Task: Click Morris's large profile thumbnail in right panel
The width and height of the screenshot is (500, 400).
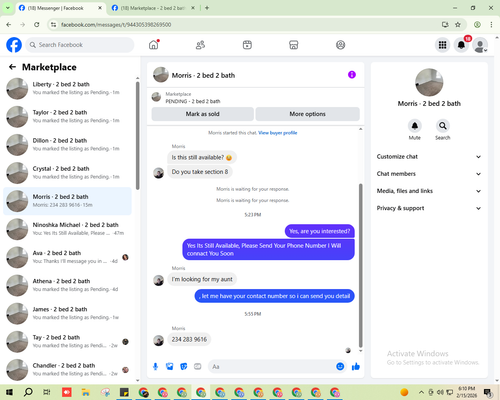Action: [x=429, y=82]
